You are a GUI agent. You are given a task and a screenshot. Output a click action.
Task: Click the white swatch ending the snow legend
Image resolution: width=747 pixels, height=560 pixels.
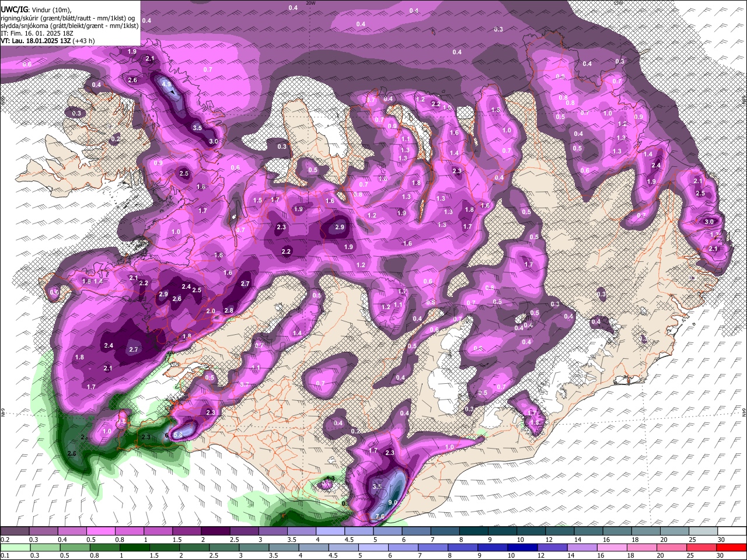click(x=732, y=531)
